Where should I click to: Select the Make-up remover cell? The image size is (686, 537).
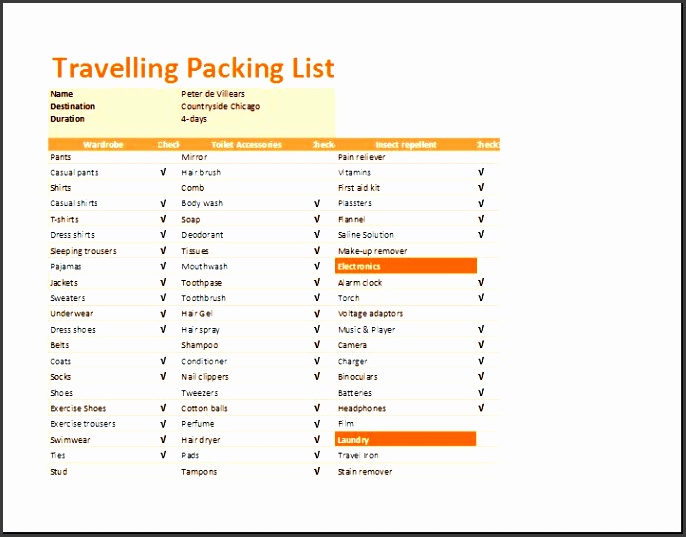click(372, 251)
